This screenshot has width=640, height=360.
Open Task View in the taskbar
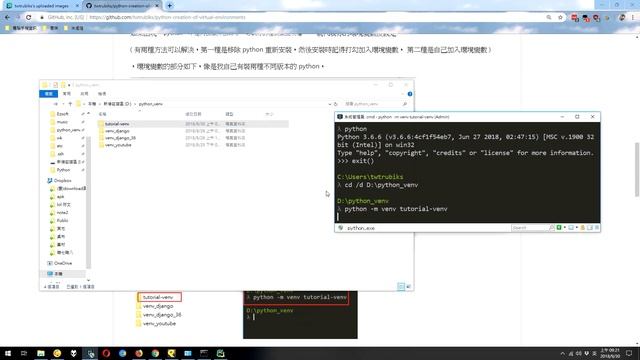24,353
